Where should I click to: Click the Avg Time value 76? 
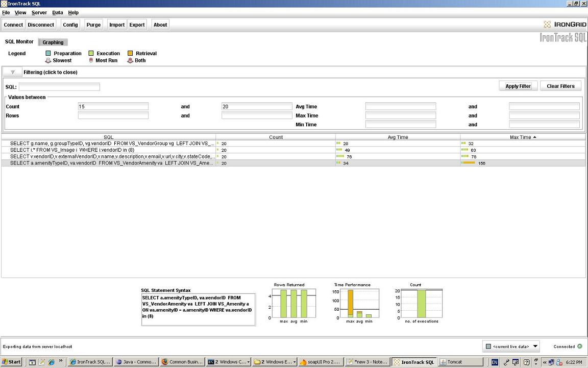pos(349,156)
